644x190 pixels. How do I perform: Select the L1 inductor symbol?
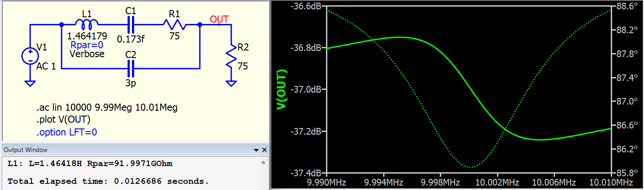pyautogui.click(x=86, y=25)
